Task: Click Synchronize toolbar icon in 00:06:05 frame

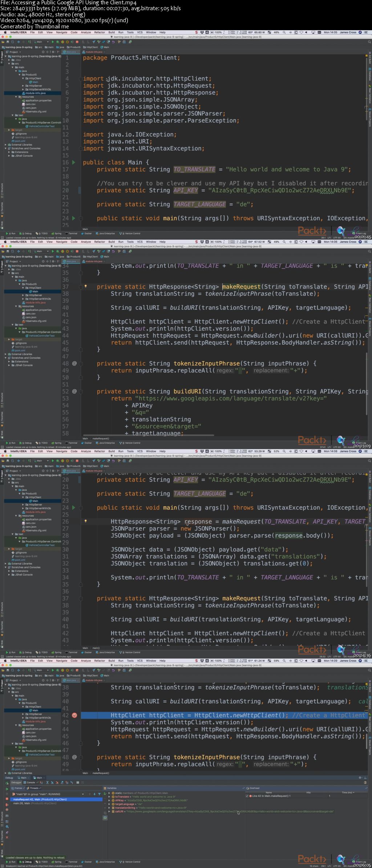Action: pos(13,670)
